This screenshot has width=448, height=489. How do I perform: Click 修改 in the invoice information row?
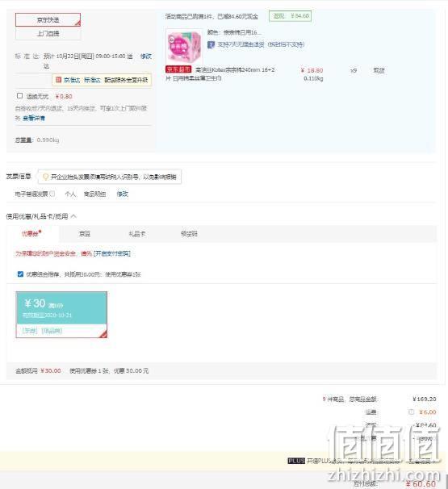click(123, 194)
